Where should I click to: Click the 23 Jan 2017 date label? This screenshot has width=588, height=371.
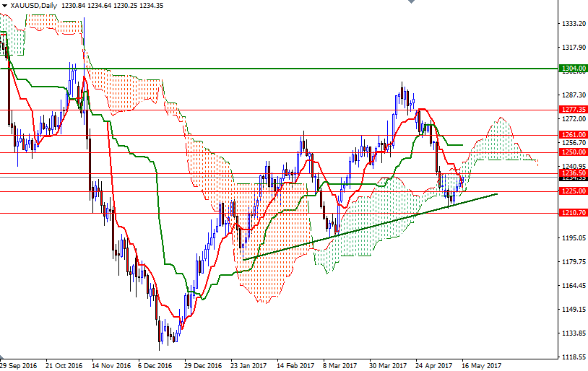249,365
